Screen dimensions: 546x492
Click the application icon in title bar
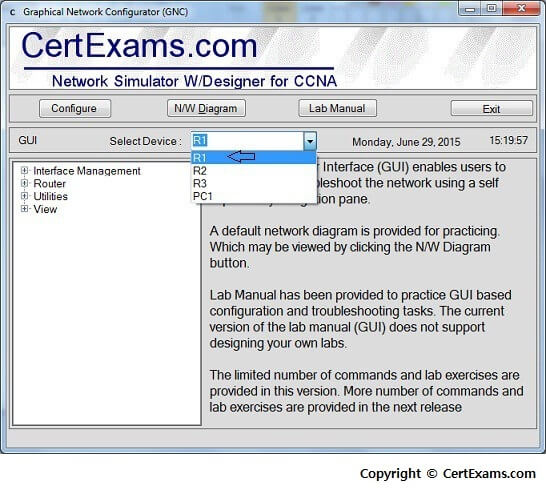[x=13, y=13]
